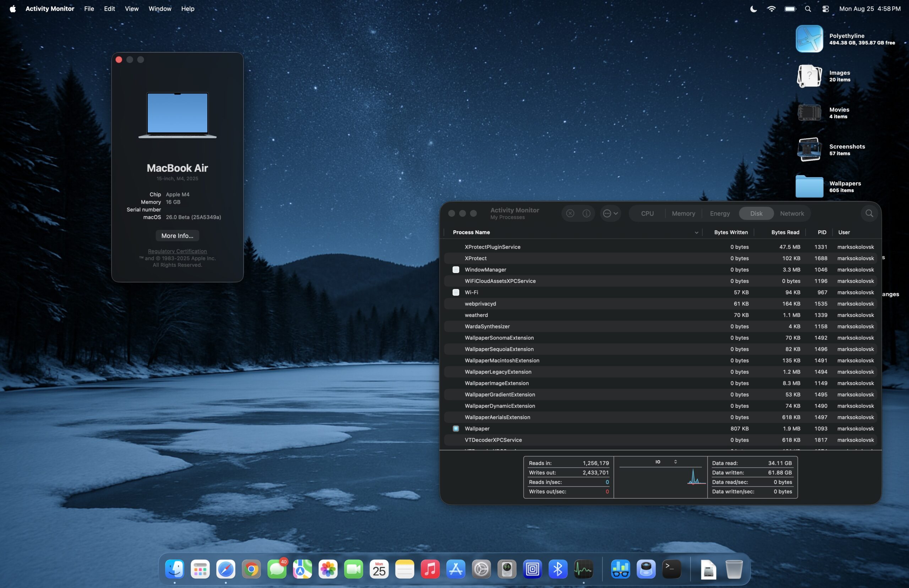Viewport: 909px width, 588px height.
Task: Click the stop process toolbar icon
Action: [x=570, y=213]
